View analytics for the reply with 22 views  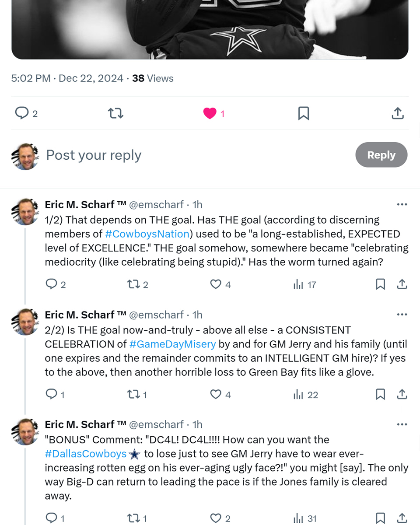pos(305,395)
